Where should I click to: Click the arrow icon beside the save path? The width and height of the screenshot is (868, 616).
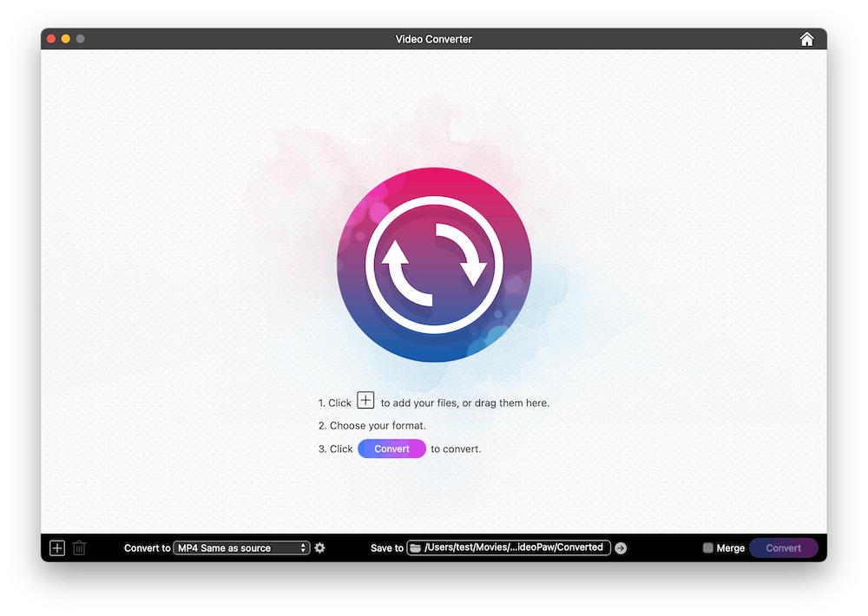tap(621, 548)
